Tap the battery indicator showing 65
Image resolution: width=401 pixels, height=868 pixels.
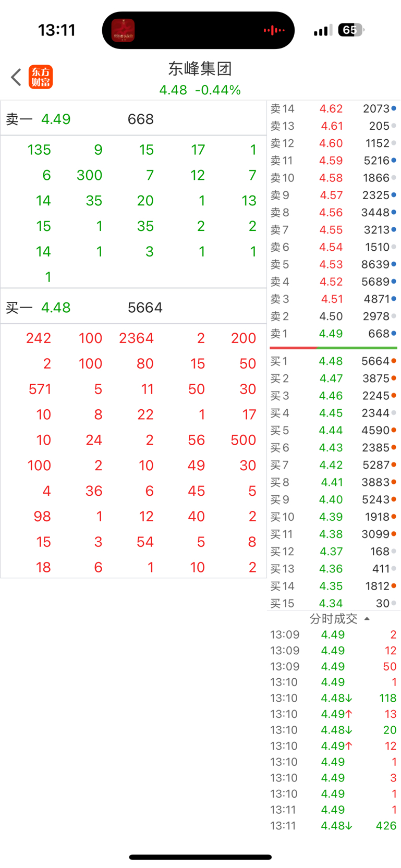pos(351,30)
